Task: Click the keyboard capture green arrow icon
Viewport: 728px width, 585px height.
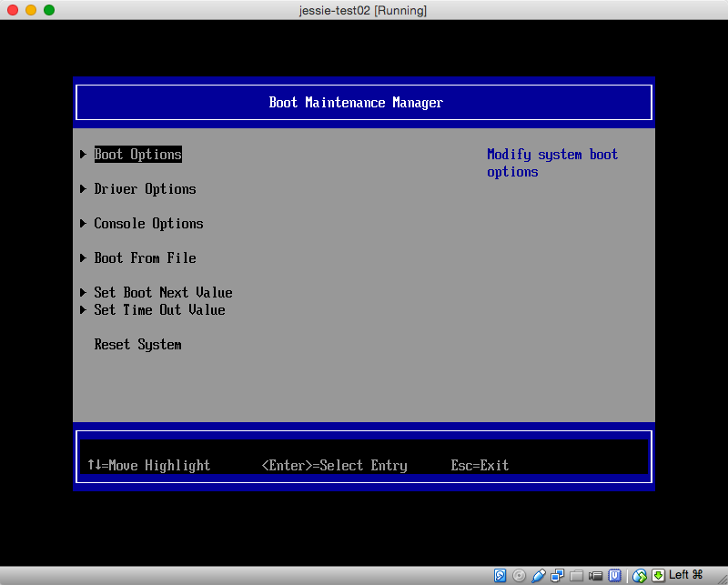Action: (658, 576)
